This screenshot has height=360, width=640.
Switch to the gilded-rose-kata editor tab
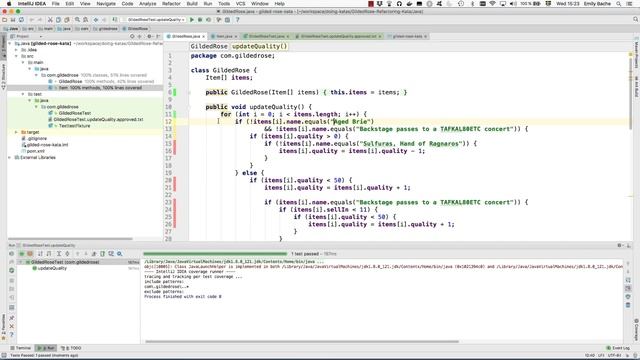tap(407, 36)
